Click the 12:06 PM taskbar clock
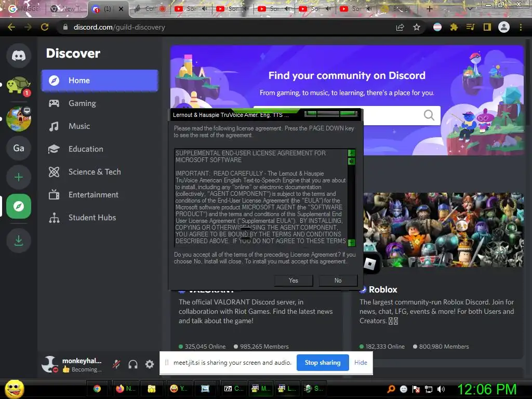 (x=487, y=389)
